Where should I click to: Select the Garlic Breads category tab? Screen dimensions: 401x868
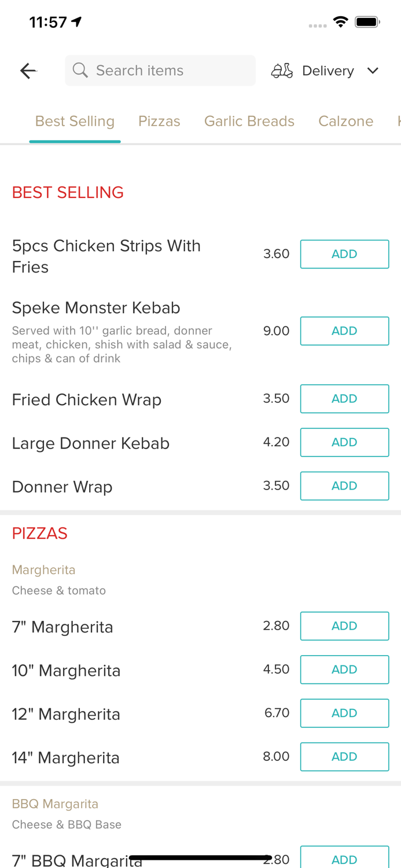click(x=249, y=121)
